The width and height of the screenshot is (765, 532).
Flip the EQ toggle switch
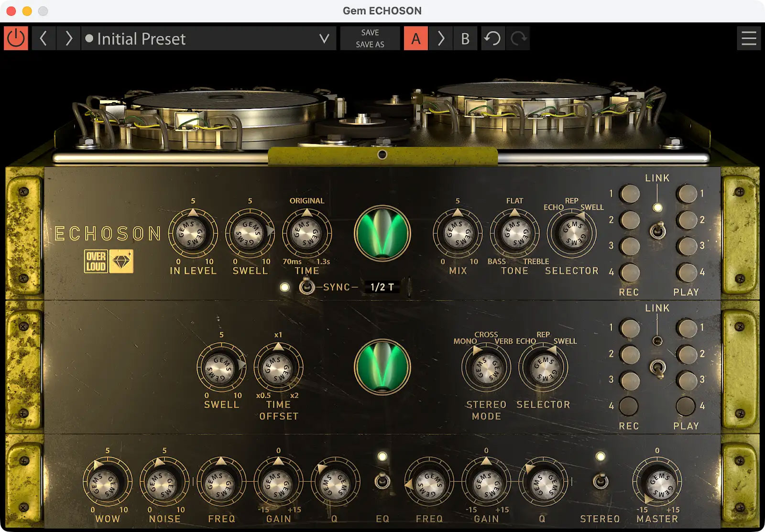click(x=382, y=480)
